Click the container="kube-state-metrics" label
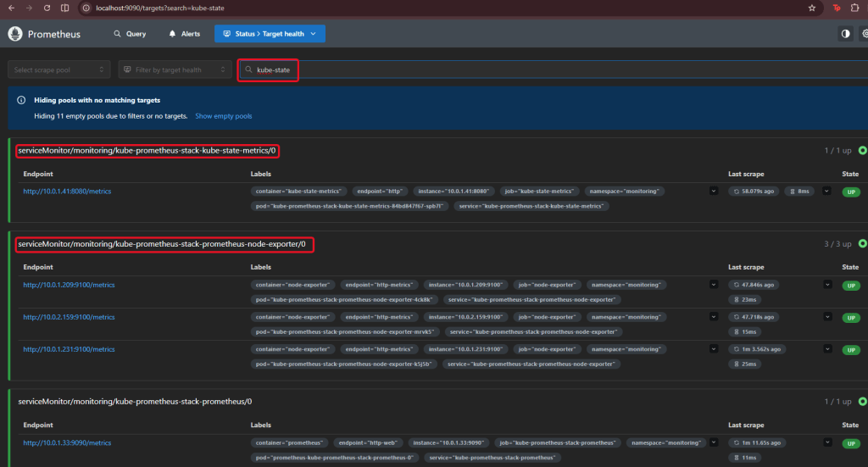The height and width of the screenshot is (467, 868). (x=298, y=192)
